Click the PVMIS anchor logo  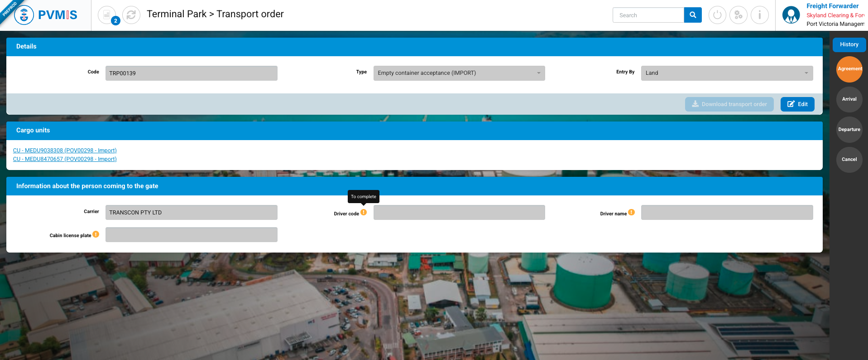tap(24, 15)
